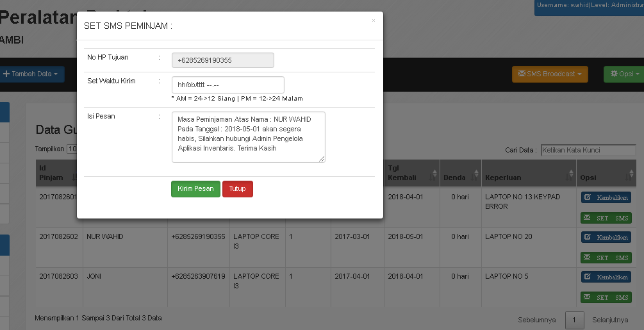Click SET SMS for LAPTOP NO 5 row
The height and width of the screenshot is (330, 644).
coord(606,297)
